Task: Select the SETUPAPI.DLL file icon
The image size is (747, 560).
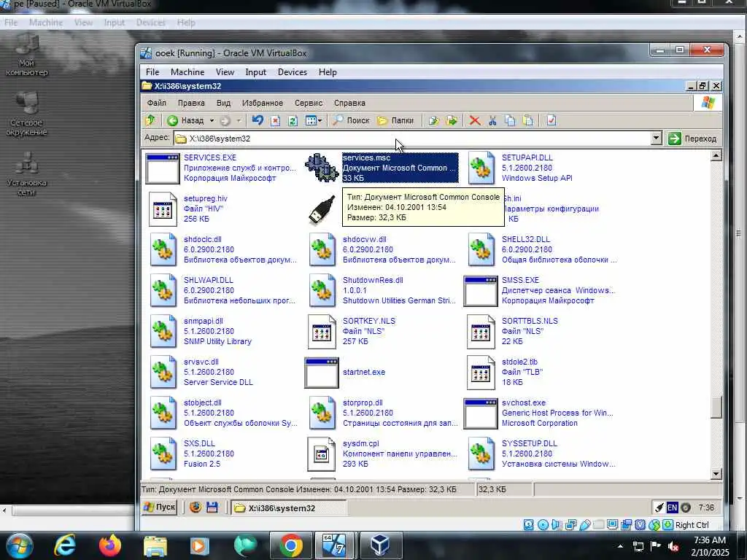Action: tap(481, 168)
